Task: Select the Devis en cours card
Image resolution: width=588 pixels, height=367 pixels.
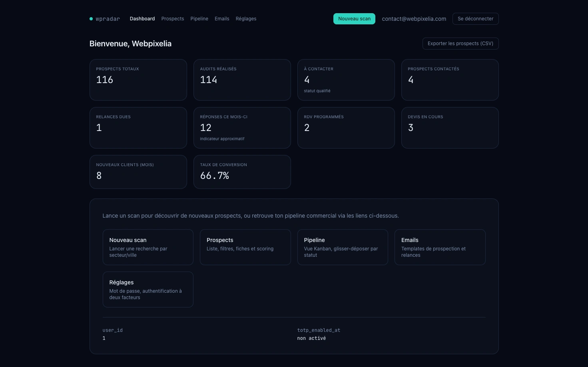Action: click(450, 128)
